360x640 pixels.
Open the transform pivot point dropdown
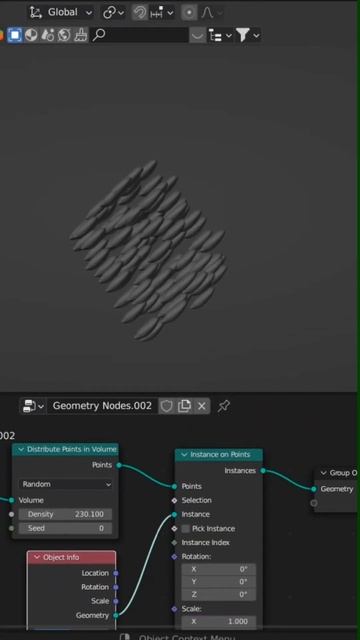pos(113,13)
